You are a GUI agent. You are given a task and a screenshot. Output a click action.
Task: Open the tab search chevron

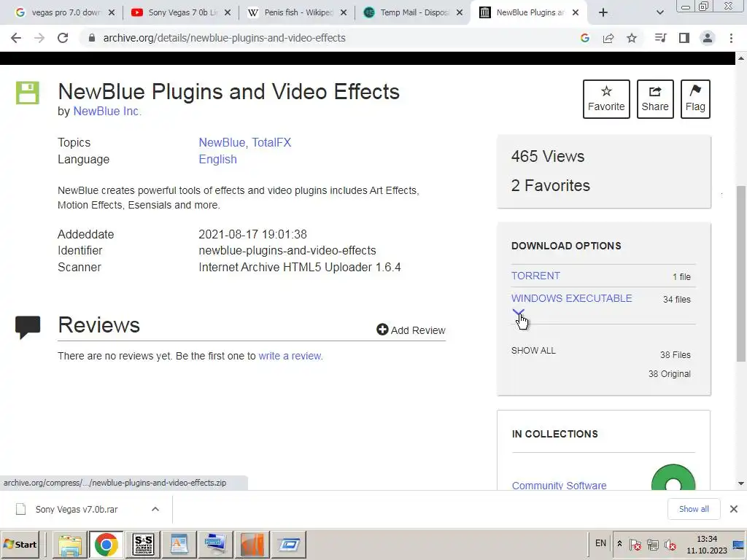[x=659, y=12]
